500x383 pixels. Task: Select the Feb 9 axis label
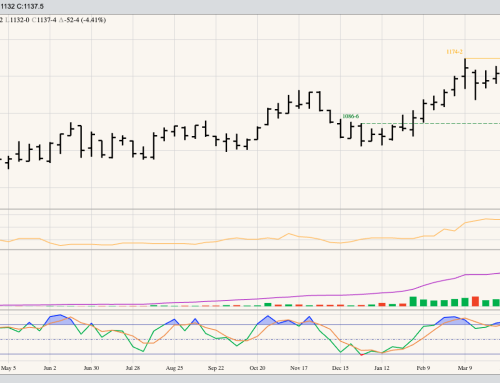point(423,368)
